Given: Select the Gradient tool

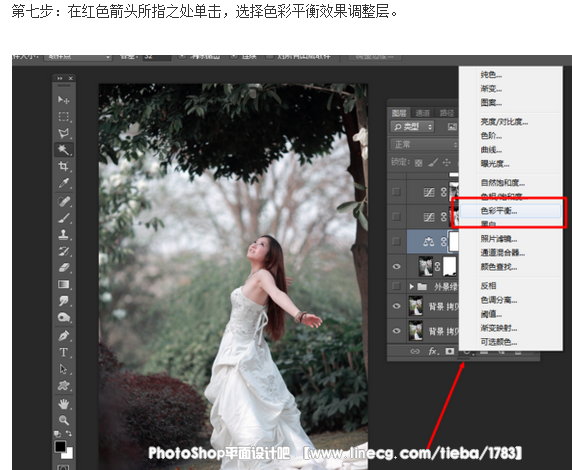Looking at the screenshot, I should 63,284.
